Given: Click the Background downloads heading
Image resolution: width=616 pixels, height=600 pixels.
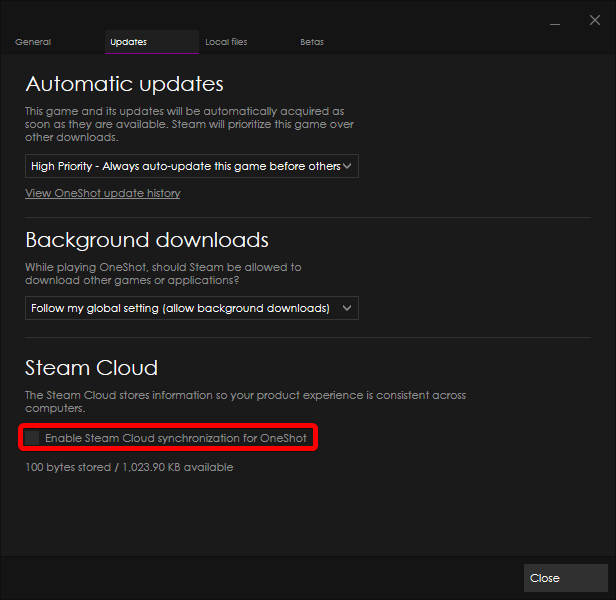Looking at the screenshot, I should point(147,240).
